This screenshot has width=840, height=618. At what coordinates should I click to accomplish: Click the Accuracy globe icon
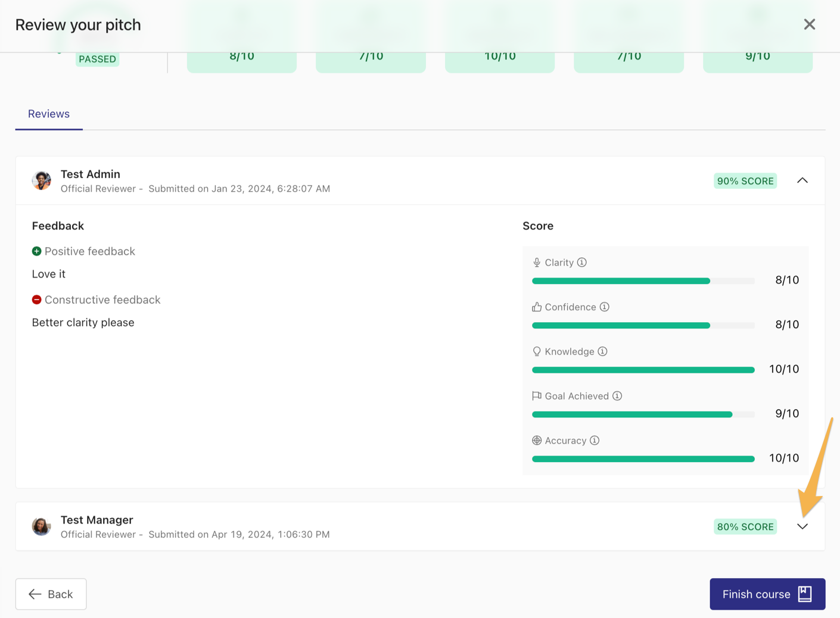(537, 441)
